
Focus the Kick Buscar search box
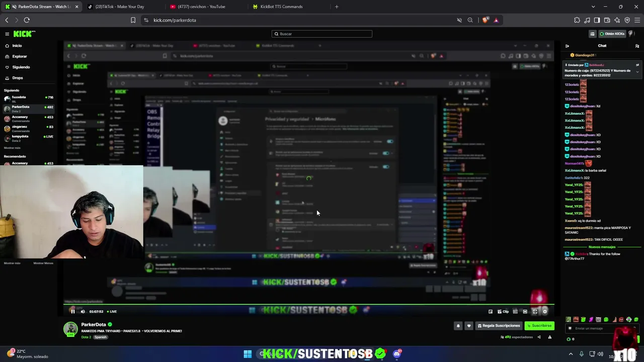click(x=322, y=34)
